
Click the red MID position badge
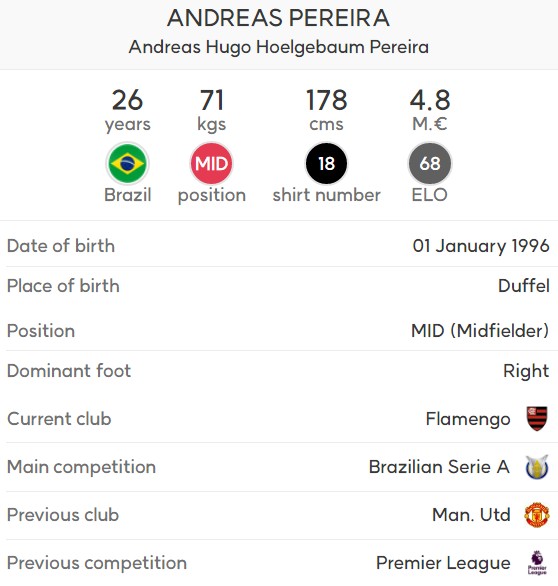point(212,163)
